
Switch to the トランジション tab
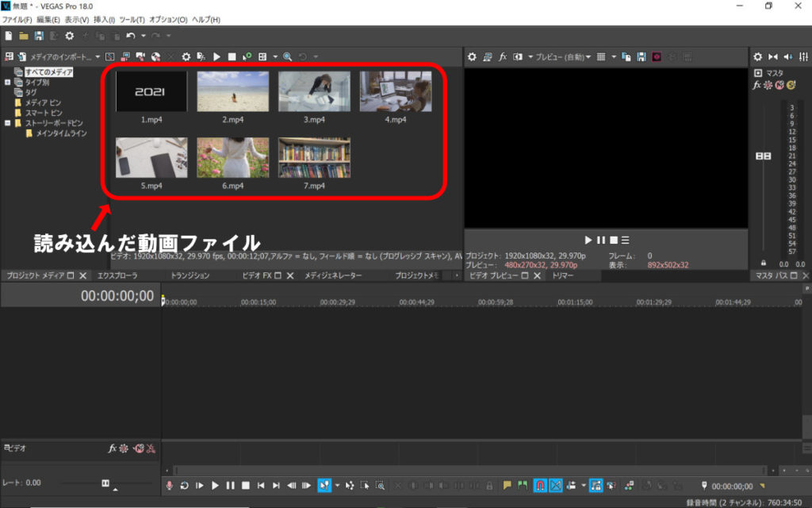(190, 275)
